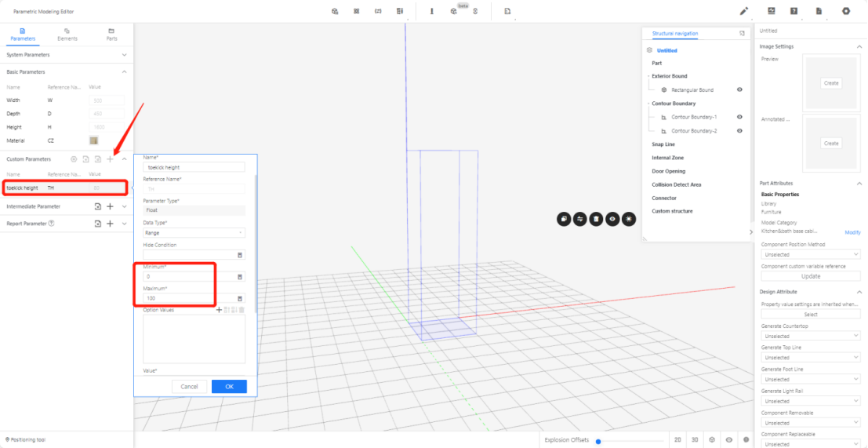
Task: Open the Data Type dropdown showing Range
Action: pos(194,233)
